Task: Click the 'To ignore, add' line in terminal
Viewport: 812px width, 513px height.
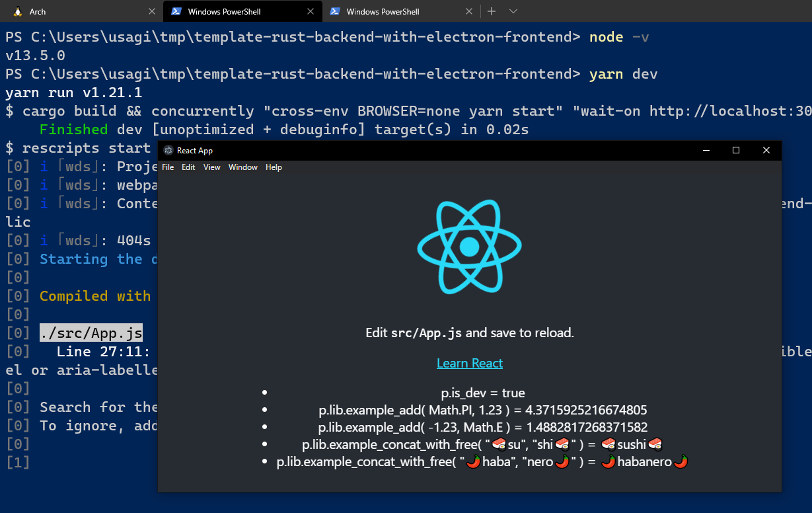Action: tap(98, 426)
